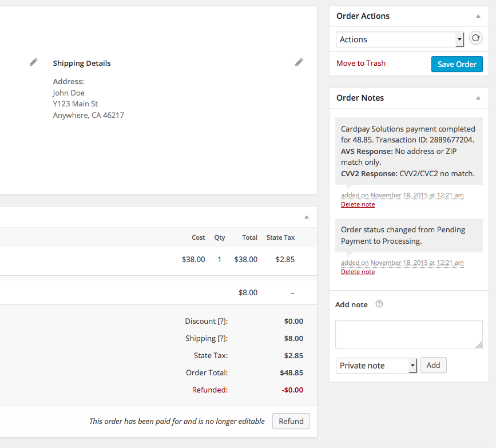Click the Order Notes panel title

[x=360, y=98]
